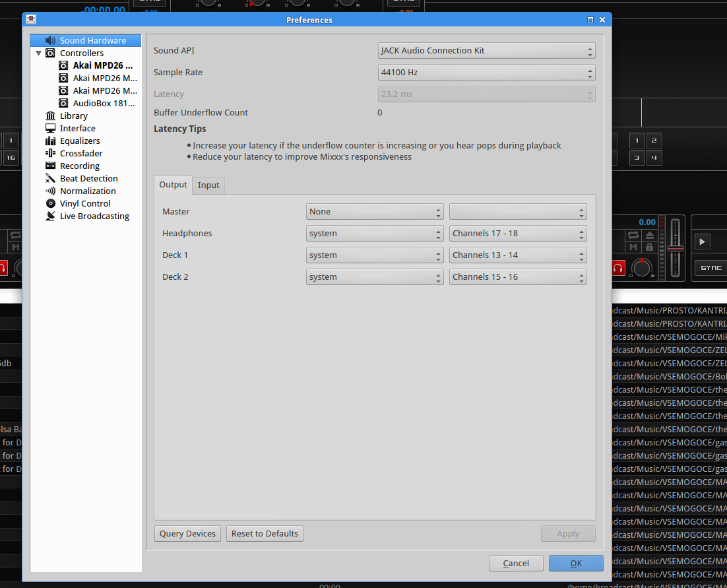
Task: Select Live Broadcasting in the sidebar
Action: [x=94, y=216]
